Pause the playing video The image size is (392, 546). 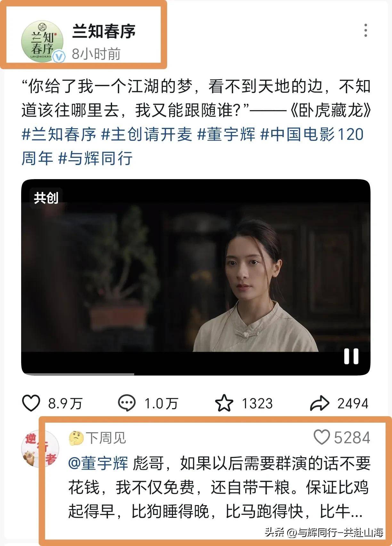(x=351, y=356)
